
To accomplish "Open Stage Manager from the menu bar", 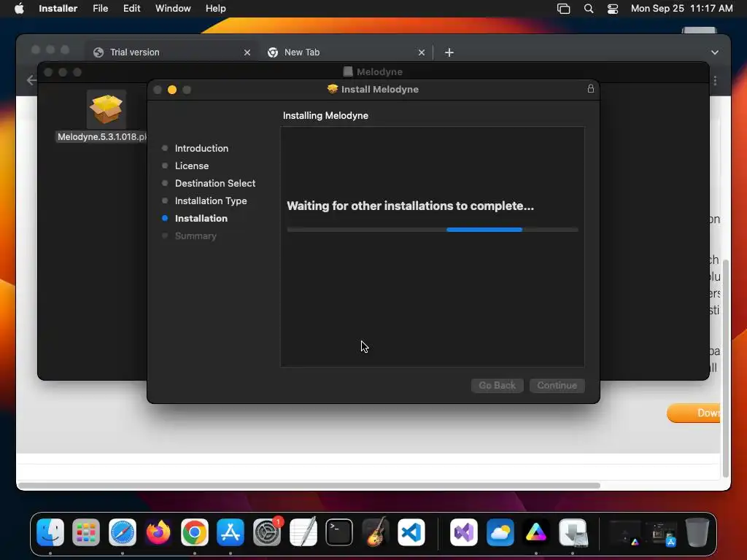I will 564,9.
